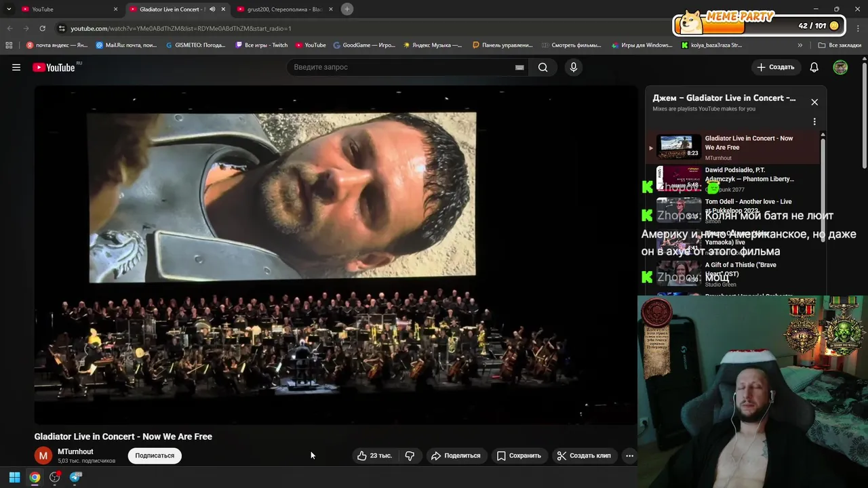868x488 pixels.
Task: Open GoodGame bookmark
Action: pos(363,45)
